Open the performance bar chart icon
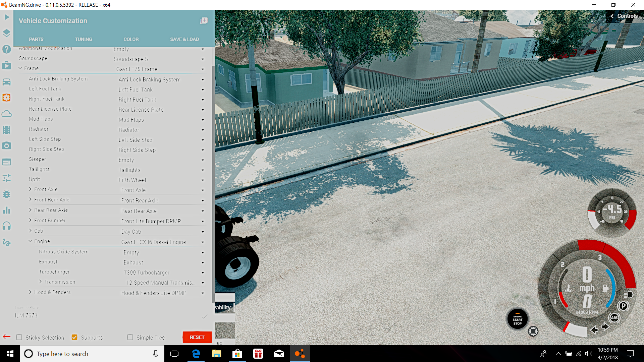 [x=7, y=210]
